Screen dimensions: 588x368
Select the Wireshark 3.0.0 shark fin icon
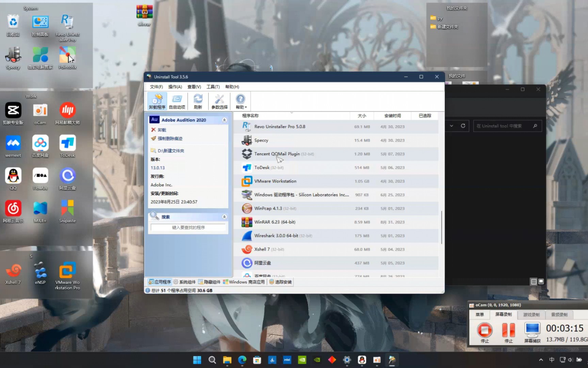coord(247,235)
